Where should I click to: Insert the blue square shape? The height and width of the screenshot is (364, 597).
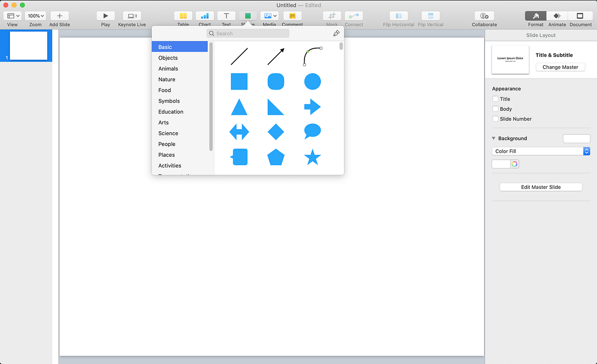pos(239,82)
